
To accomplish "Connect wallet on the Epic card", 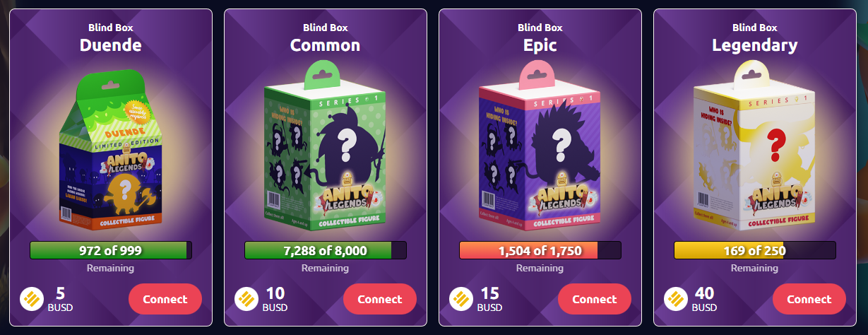I will [x=595, y=299].
